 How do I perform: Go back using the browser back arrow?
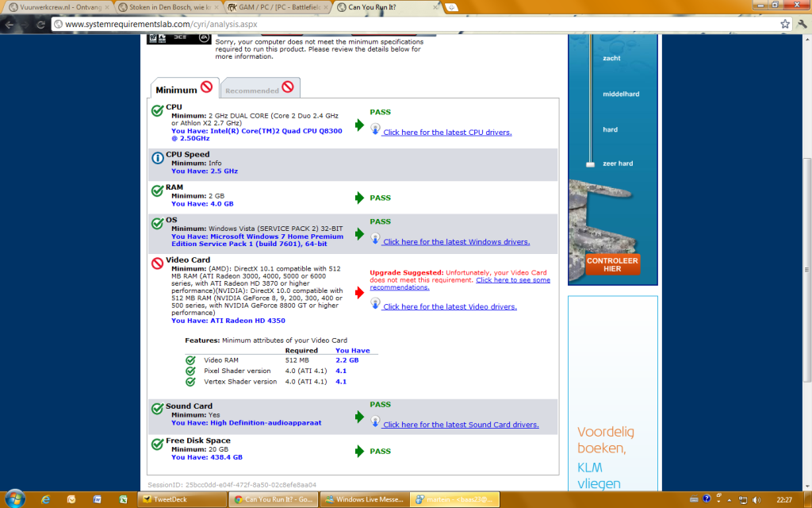tap(10, 25)
